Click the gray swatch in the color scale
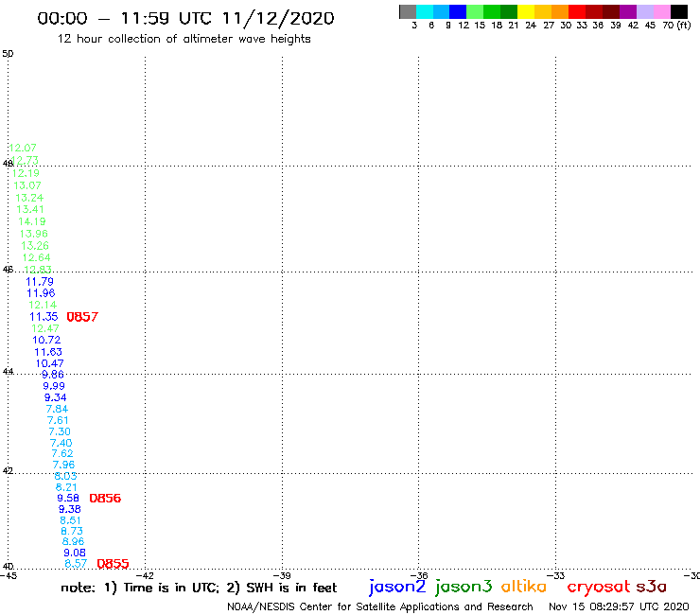The height and width of the screenshot is (615, 700). click(x=408, y=11)
